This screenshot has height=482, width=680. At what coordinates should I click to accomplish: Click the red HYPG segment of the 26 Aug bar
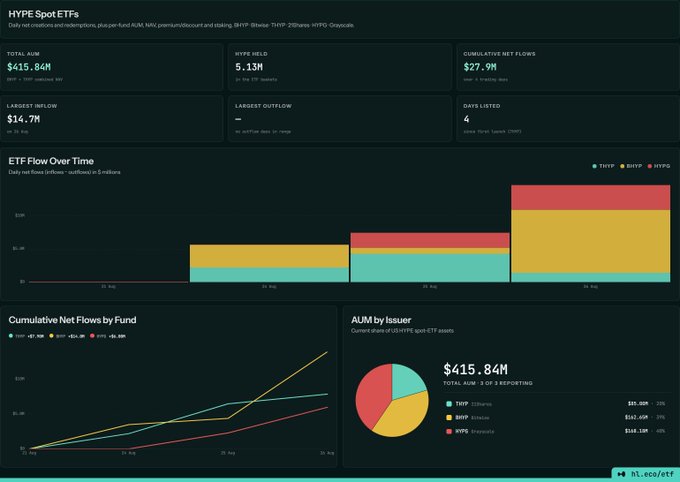coord(591,197)
